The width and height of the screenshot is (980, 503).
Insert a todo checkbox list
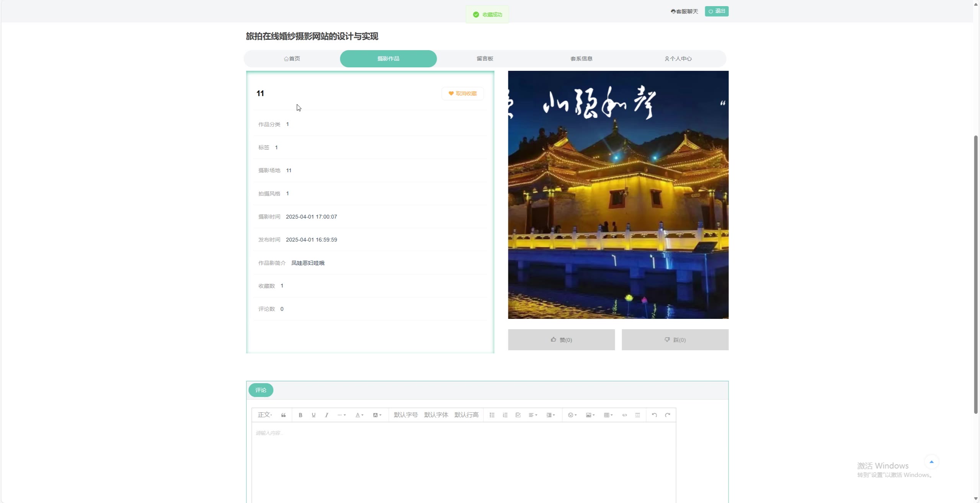coord(518,415)
